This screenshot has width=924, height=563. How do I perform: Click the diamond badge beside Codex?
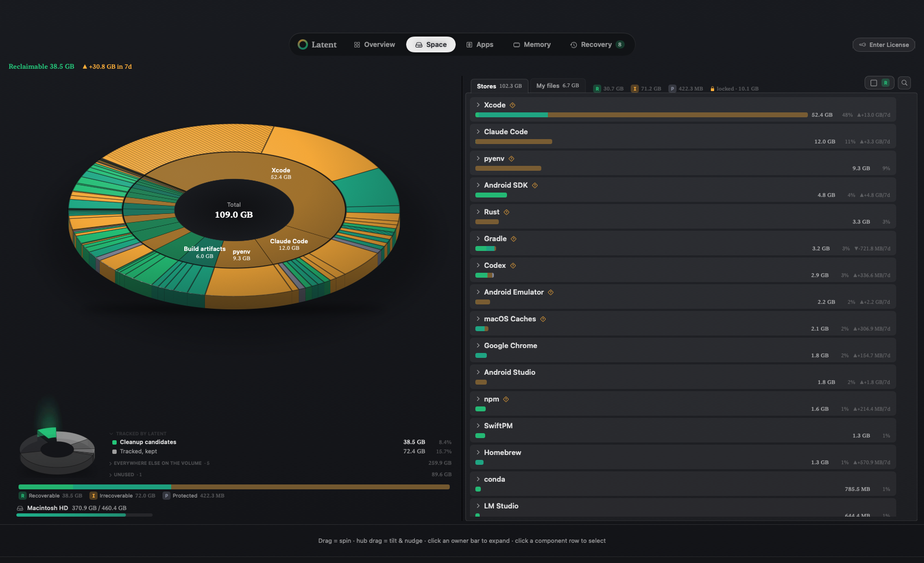pyautogui.click(x=513, y=266)
